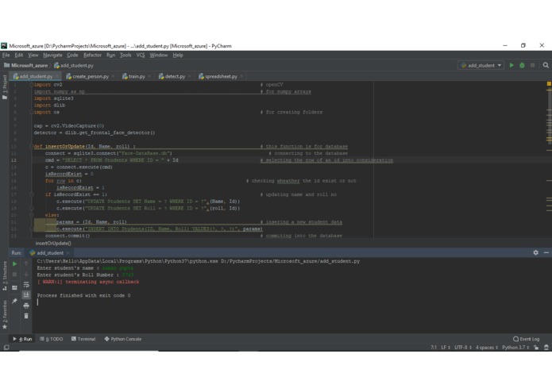Image resolution: width=552 pixels, height=392 pixels.
Task: Run add_student from the main toolbar
Action: click(x=511, y=65)
